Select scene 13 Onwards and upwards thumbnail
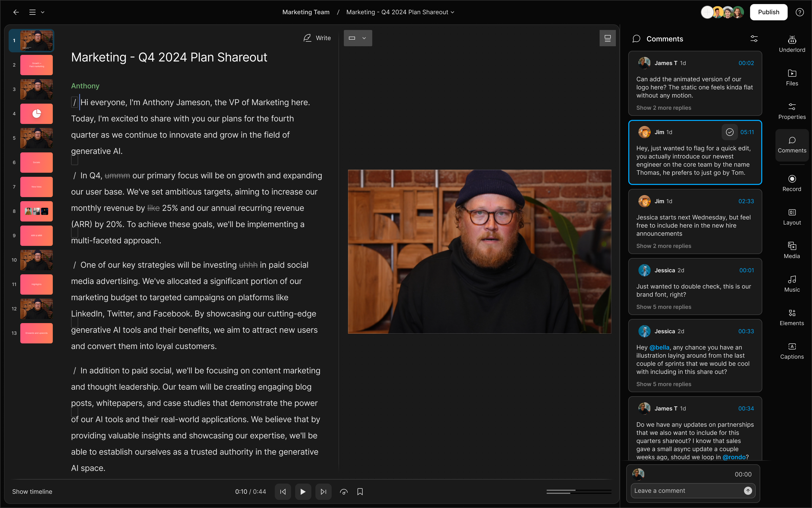The image size is (812, 508). 36,333
